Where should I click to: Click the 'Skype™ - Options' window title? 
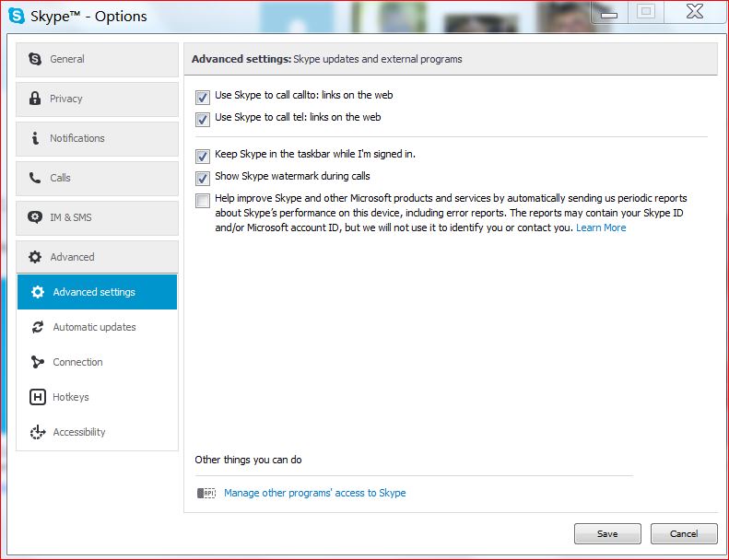click(x=88, y=17)
